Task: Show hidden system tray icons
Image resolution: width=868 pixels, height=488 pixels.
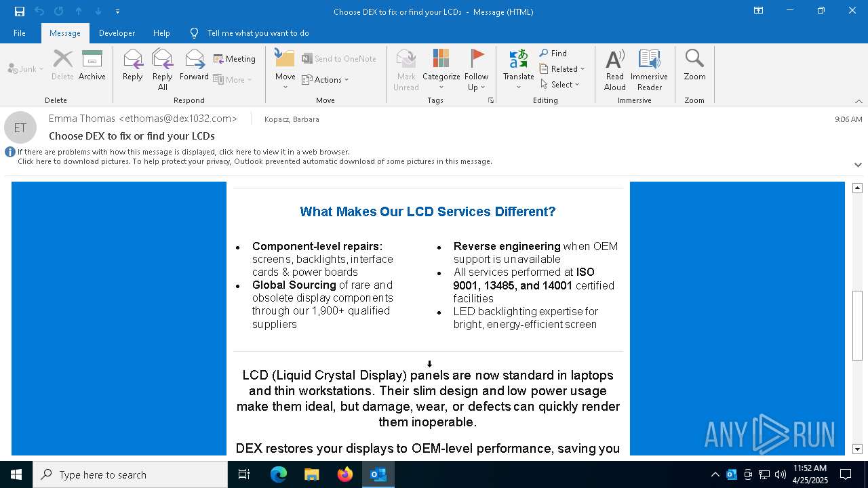Action: pyautogui.click(x=715, y=474)
